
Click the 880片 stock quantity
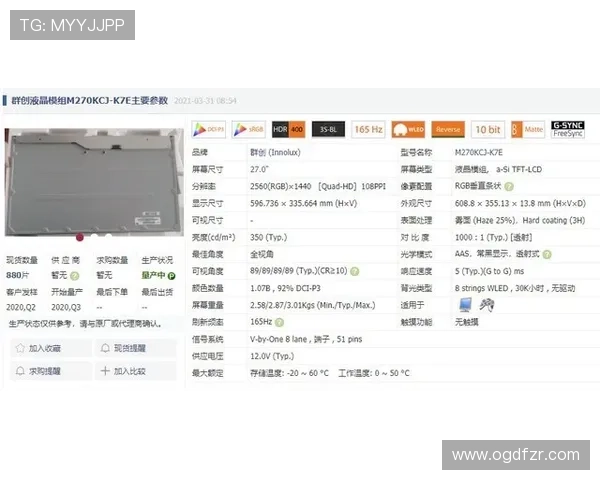point(18,275)
